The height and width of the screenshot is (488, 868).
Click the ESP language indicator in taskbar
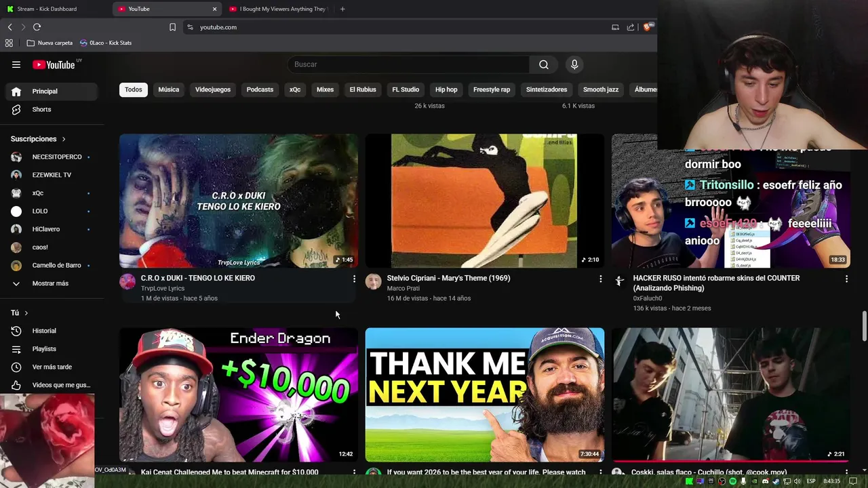811,481
